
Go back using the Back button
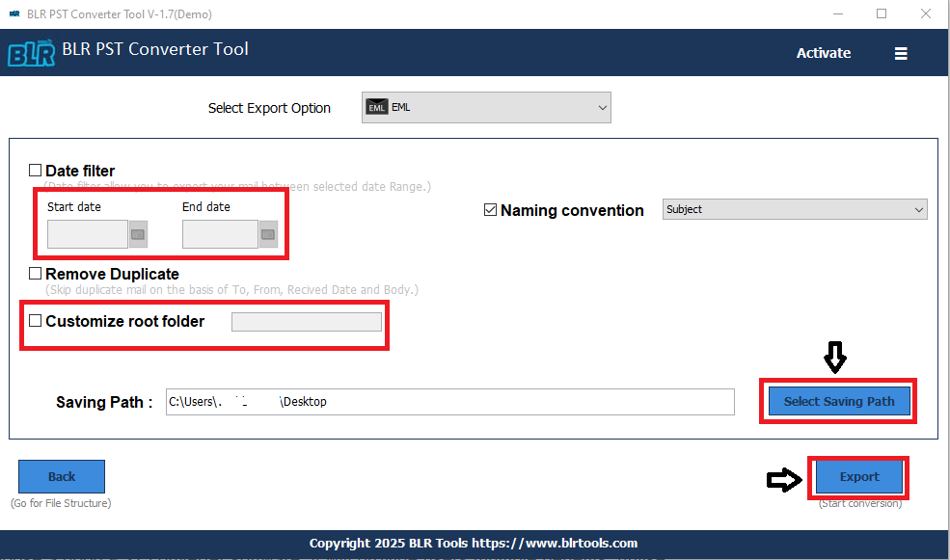click(61, 476)
